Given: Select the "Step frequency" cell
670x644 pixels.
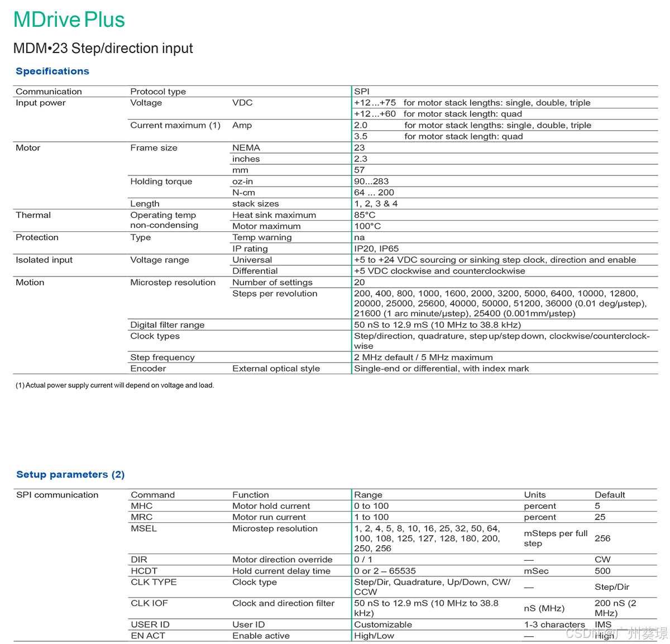Looking at the screenshot, I should click(162, 357).
